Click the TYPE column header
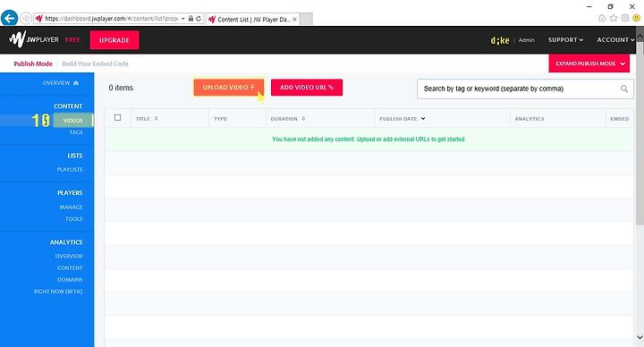The image size is (644, 347). click(221, 119)
